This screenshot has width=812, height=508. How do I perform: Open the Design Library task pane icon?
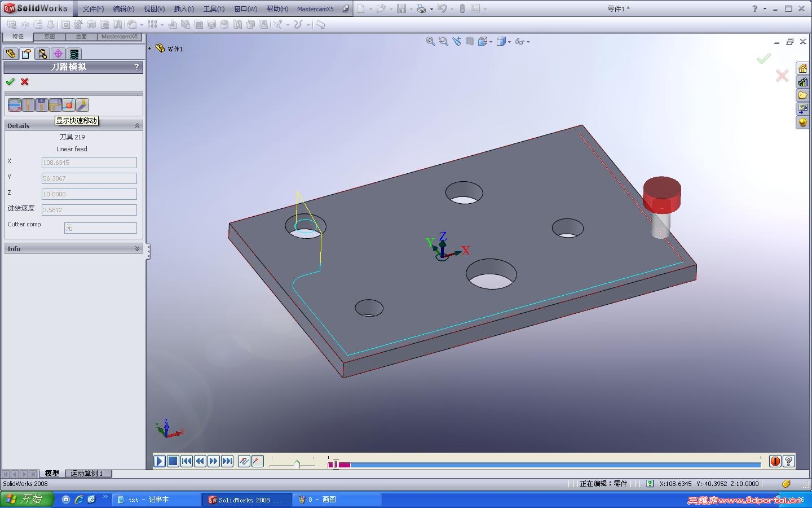point(802,82)
